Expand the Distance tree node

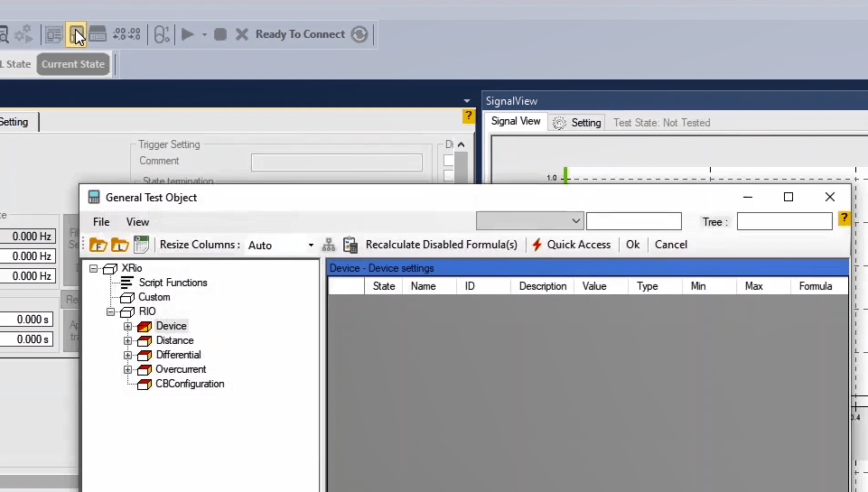point(127,340)
